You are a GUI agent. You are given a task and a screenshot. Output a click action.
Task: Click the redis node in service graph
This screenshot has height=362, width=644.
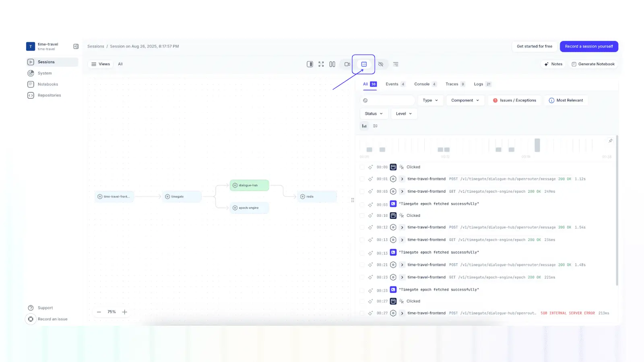click(x=317, y=197)
